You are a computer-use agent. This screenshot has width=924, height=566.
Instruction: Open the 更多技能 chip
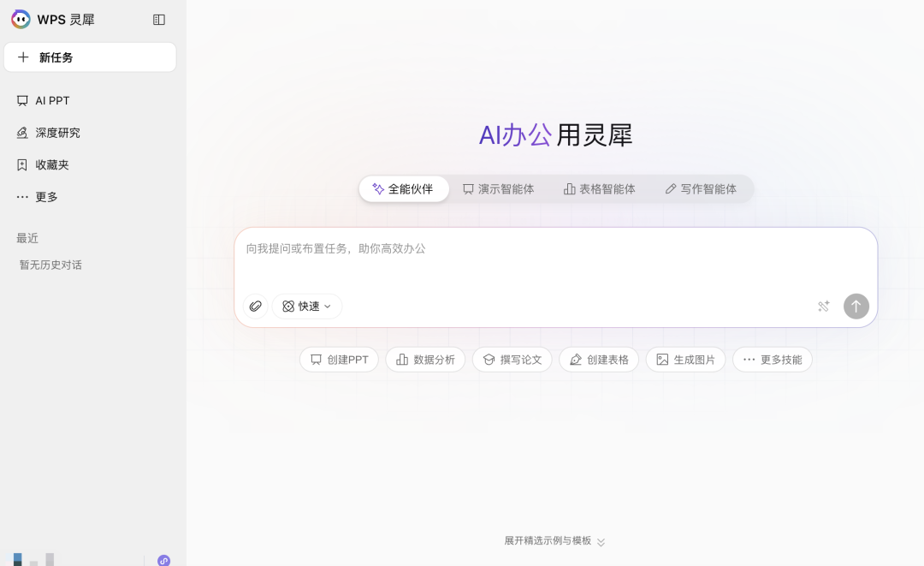773,360
